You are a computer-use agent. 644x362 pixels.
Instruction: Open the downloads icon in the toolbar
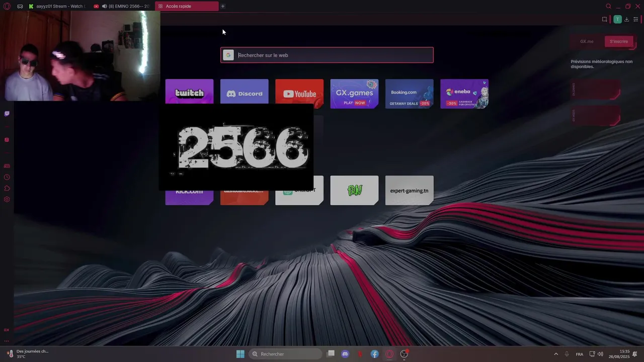(626, 19)
